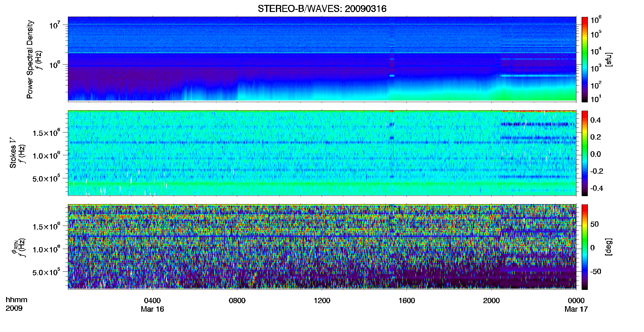644x332 pixels.
Task: Click the 1.5×10^6 tick on the φ RTN axis
Action: point(46,226)
